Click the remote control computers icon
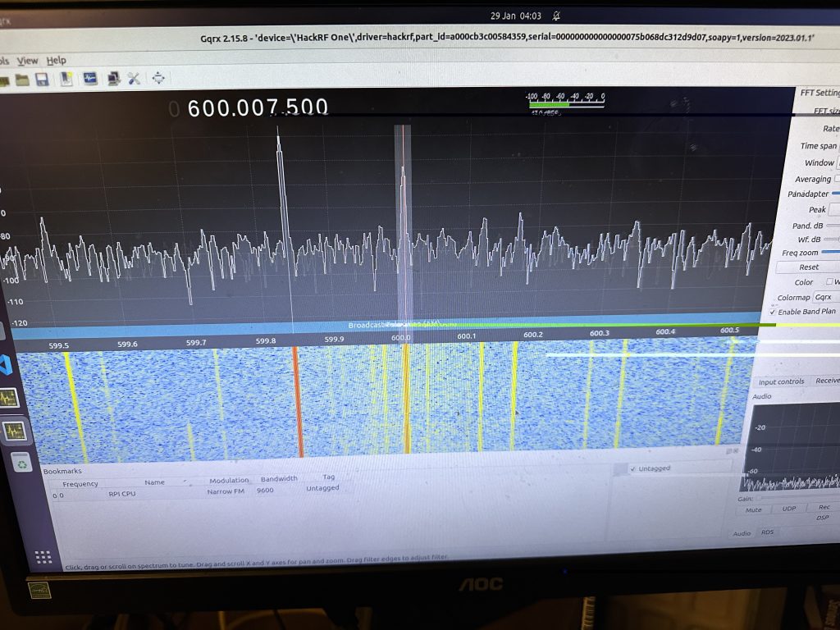This screenshot has height=630, width=840. pyautogui.click(x=113, y=79)
